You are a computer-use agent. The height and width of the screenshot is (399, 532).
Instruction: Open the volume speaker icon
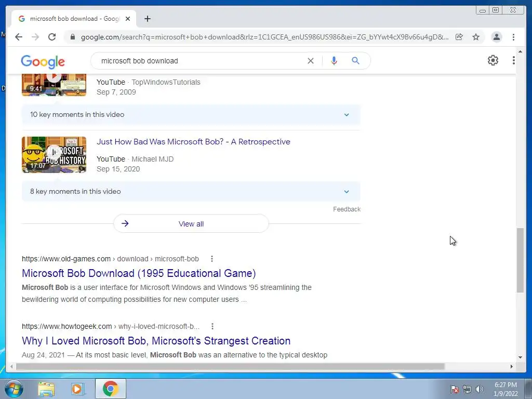coord(480,389)
